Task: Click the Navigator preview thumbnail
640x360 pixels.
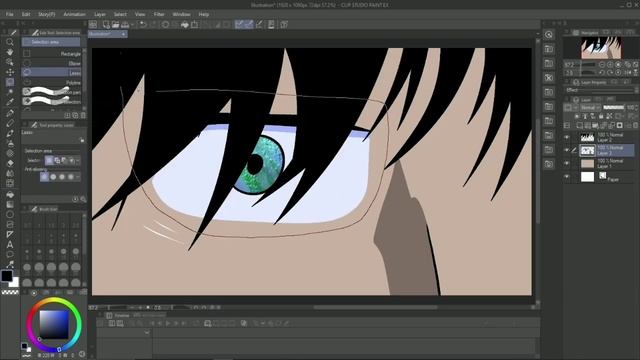Action: coord(601,48)
